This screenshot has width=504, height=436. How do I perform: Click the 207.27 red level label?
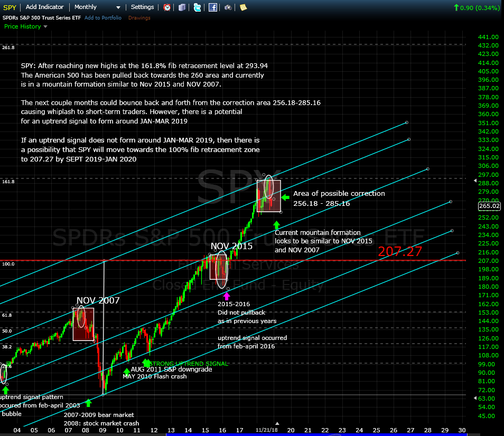[x=400, y=251]
